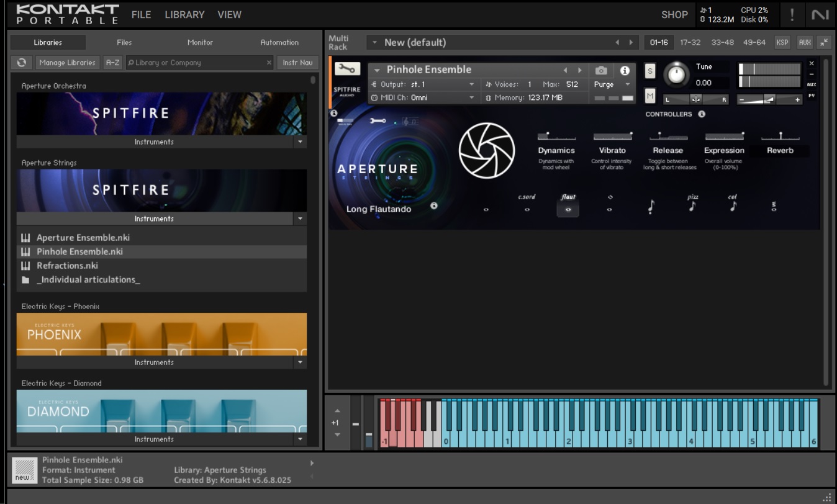Viewport: 837px width, 504px height.
Task: Open the Output st.1 dropdown
Action: click(422, 84)
